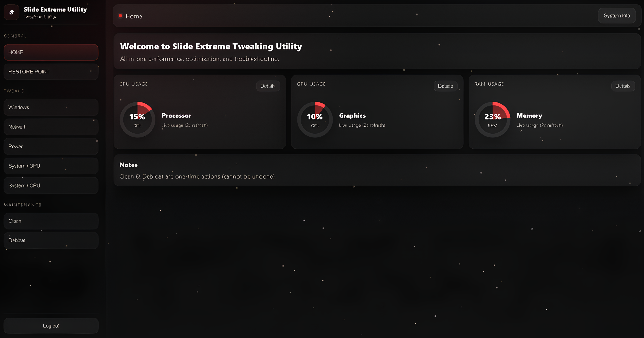644x338 pixels.
Task: Click the red status dot beside Home
Action: (x=120, y=16)
